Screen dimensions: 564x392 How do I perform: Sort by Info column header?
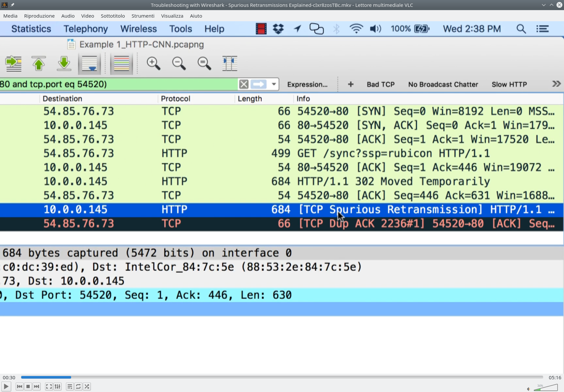coord(428,99)
